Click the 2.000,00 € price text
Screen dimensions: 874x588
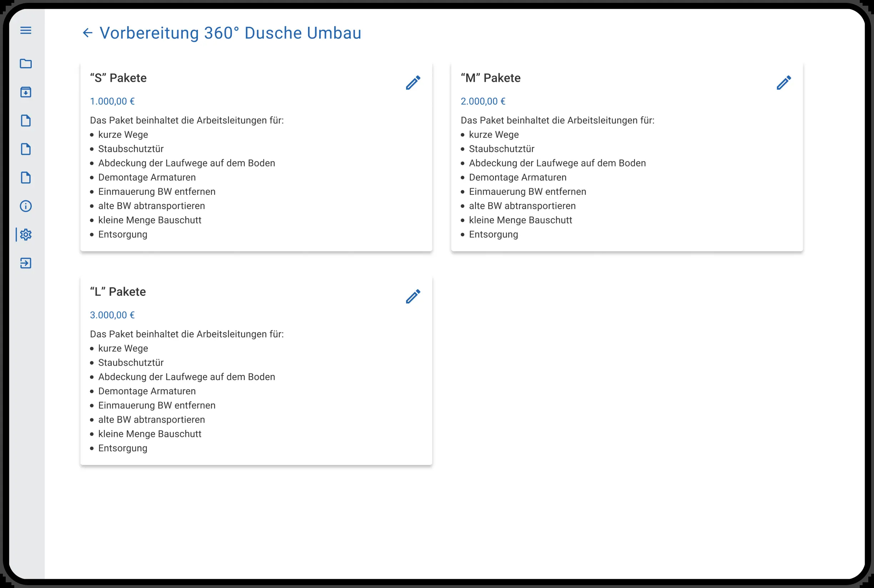483,101
